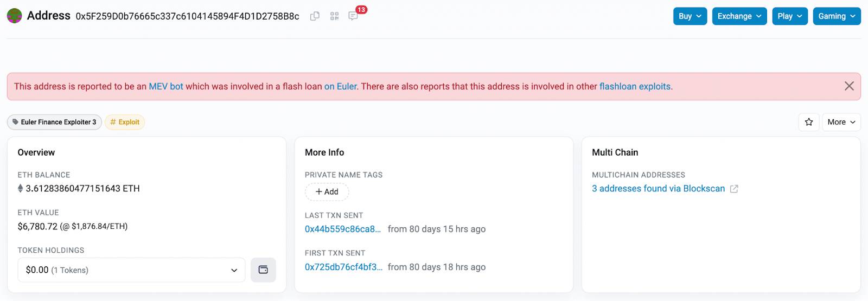The image size is (868, 301).
Task: Open the Buy dropdown
Action: [x=690, y=16]
